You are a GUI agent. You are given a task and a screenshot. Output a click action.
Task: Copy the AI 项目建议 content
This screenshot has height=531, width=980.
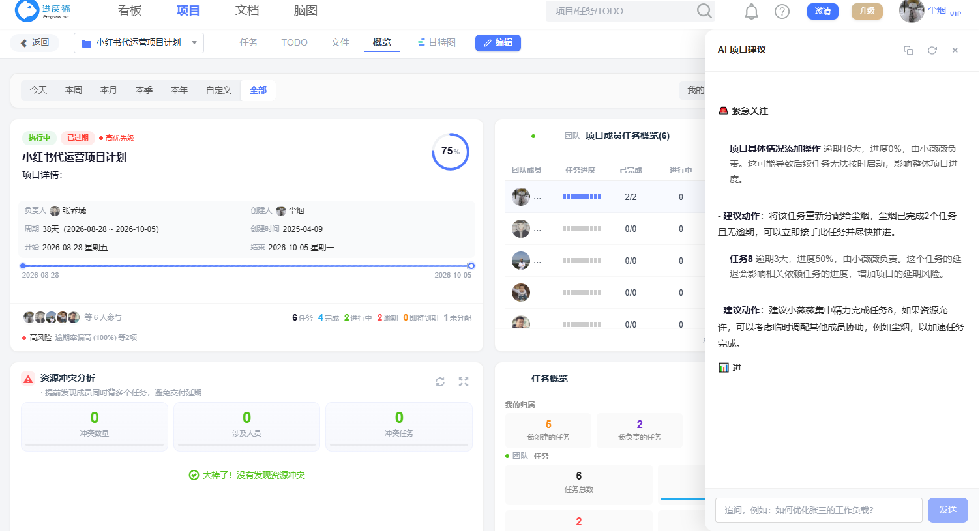(908, 50)
